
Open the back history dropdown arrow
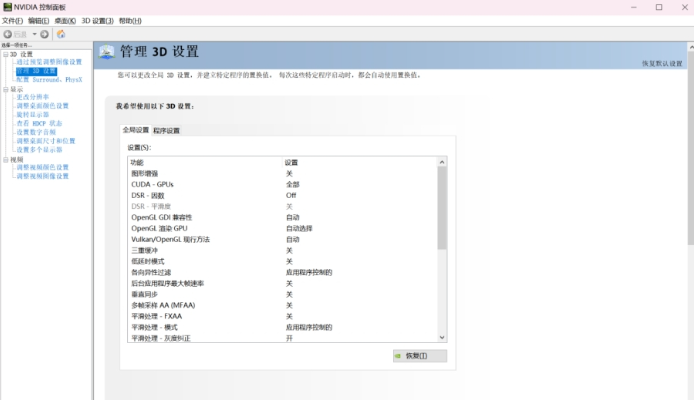tap(34, 34)
